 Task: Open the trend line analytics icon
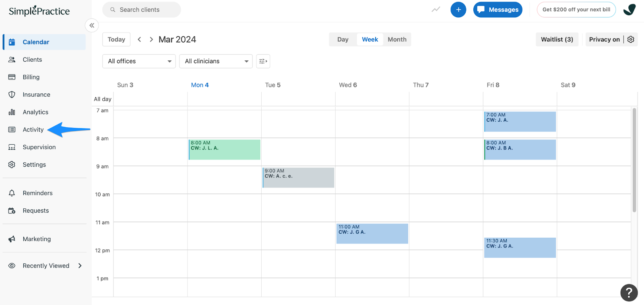436,10
